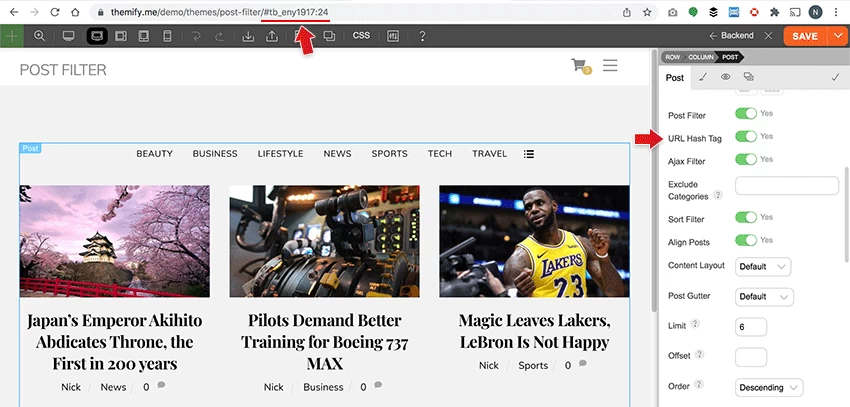
Task: Filter posts by BUSINESS category
Action: point(215,154)
